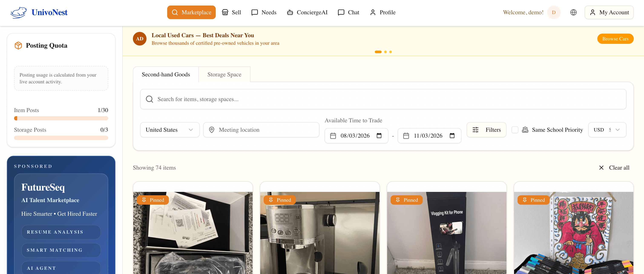Open Profile from the nav bar

[382, 12]
